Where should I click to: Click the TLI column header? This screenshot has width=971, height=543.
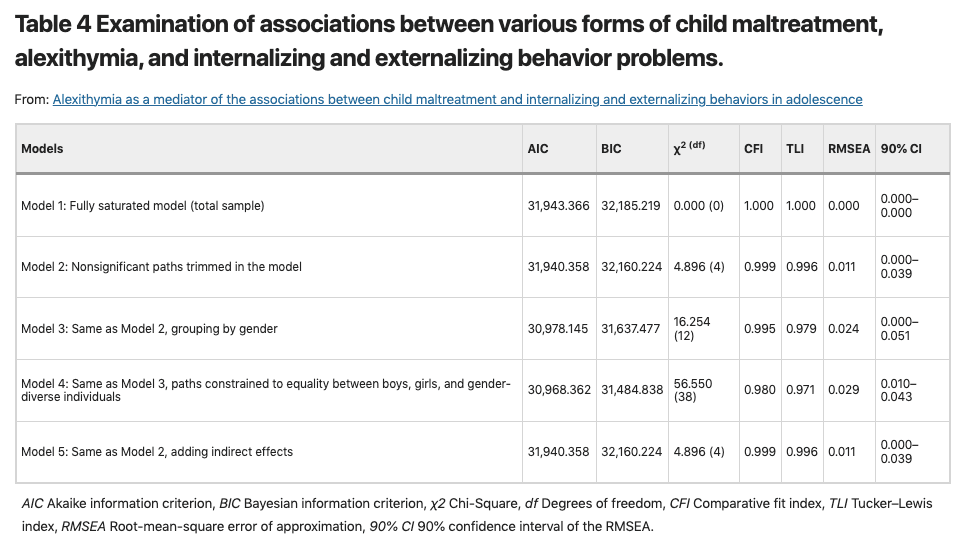click(x=795, y=149)
